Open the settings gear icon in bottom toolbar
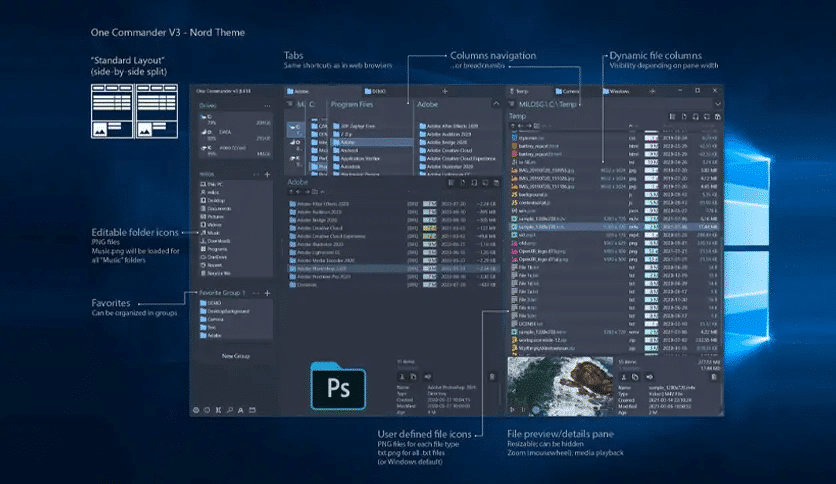The width and height of the screenshot is (836, 484). 196,410
